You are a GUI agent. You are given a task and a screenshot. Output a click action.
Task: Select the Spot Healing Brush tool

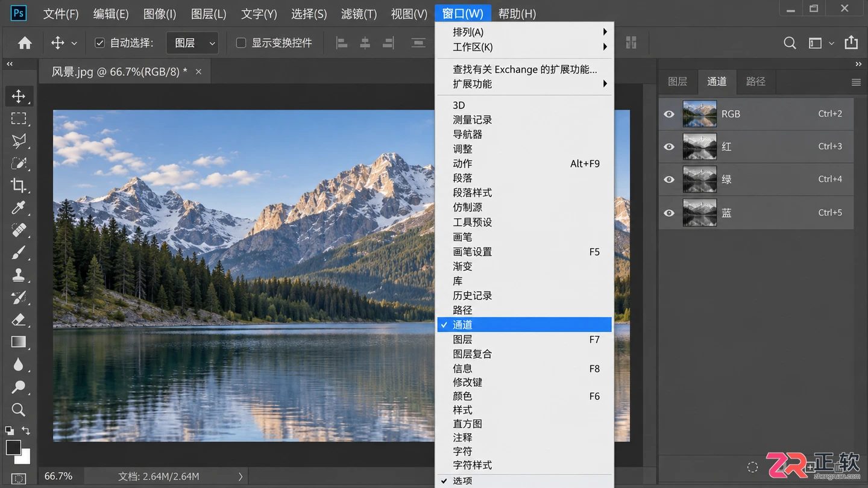[19, 230]
